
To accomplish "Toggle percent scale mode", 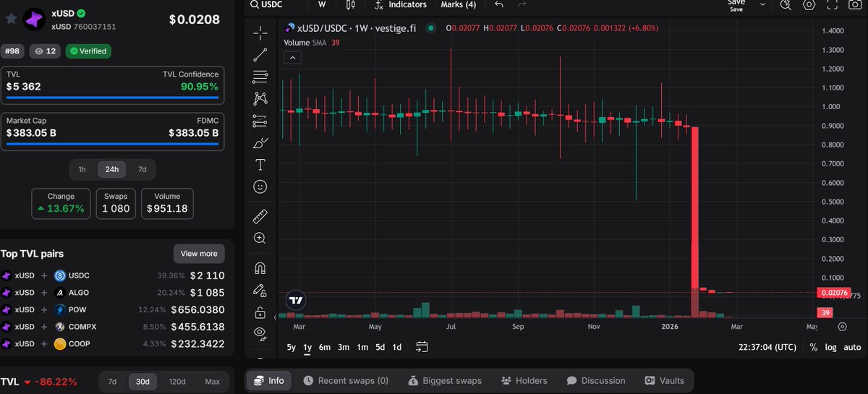I will pyautogui.click(x=814, y=347).
